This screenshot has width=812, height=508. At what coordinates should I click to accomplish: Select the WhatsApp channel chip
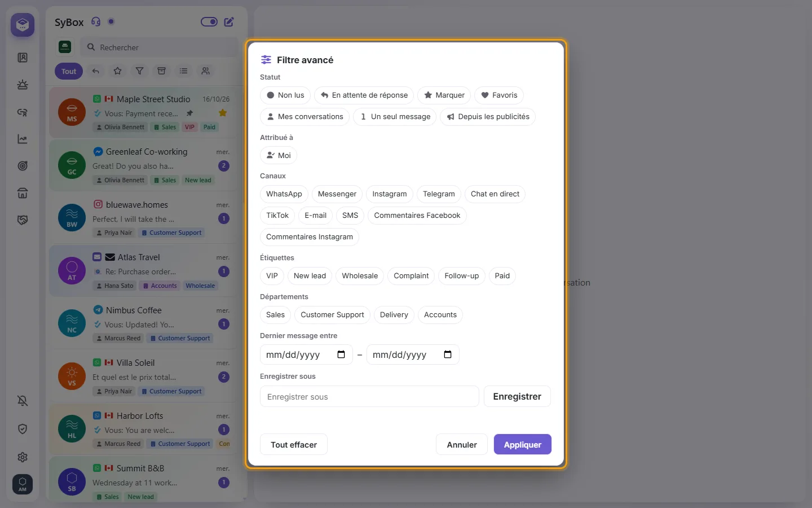click(284, 194)
